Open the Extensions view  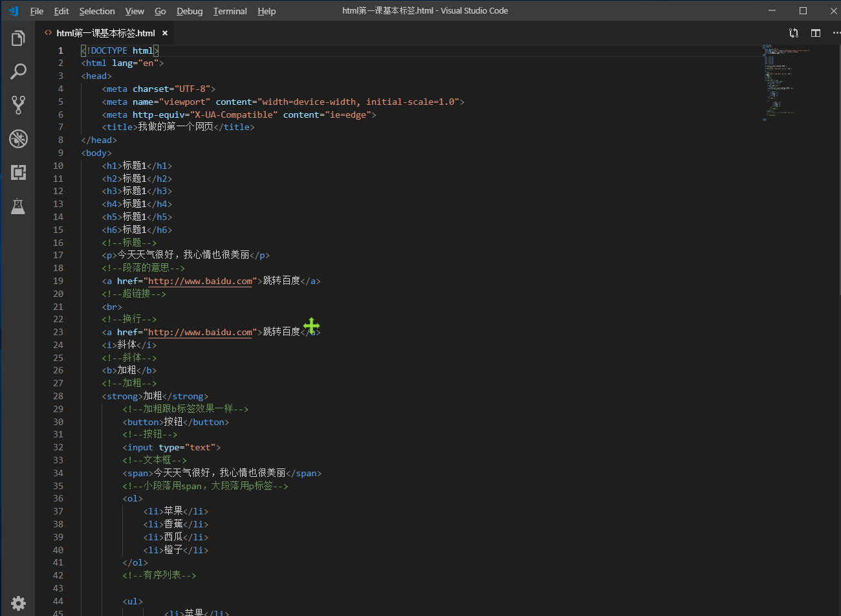click(18, 172)
